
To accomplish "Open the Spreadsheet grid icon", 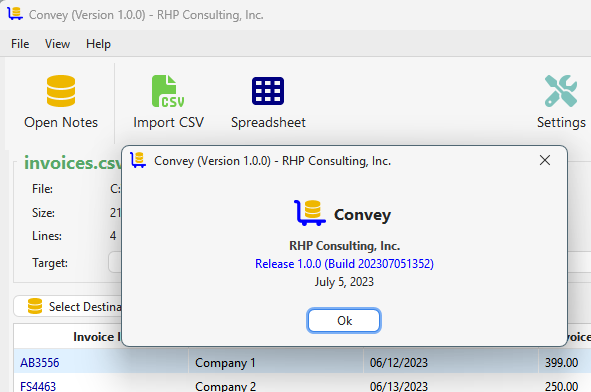I will click(268, 91).
